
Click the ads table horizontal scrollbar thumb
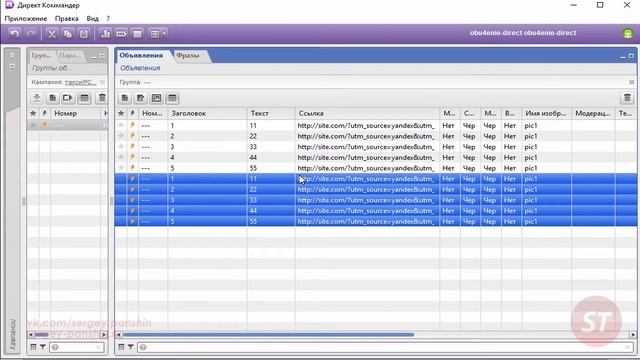[x=268, y=334]
